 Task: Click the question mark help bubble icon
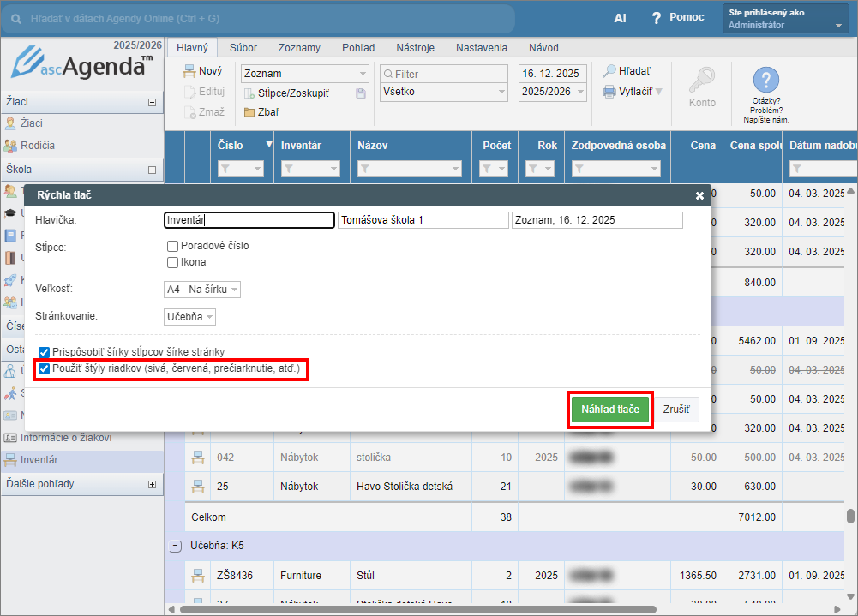[765, 81]
